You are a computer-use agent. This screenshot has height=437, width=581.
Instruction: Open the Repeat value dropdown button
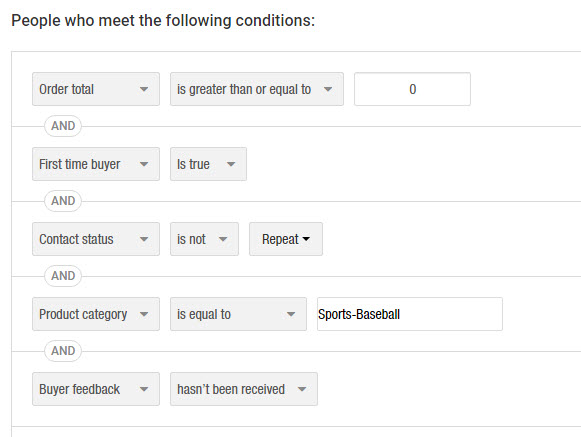(286, 239)
